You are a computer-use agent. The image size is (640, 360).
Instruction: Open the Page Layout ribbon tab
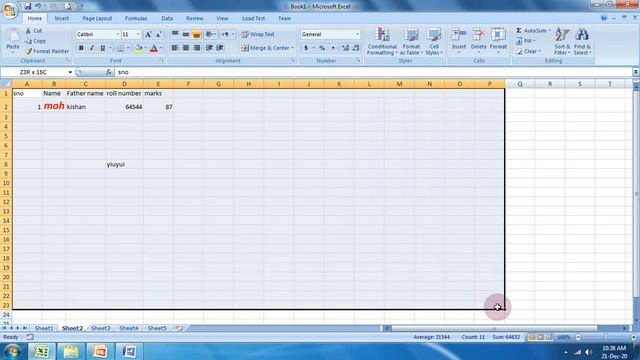tap(97, 18)
